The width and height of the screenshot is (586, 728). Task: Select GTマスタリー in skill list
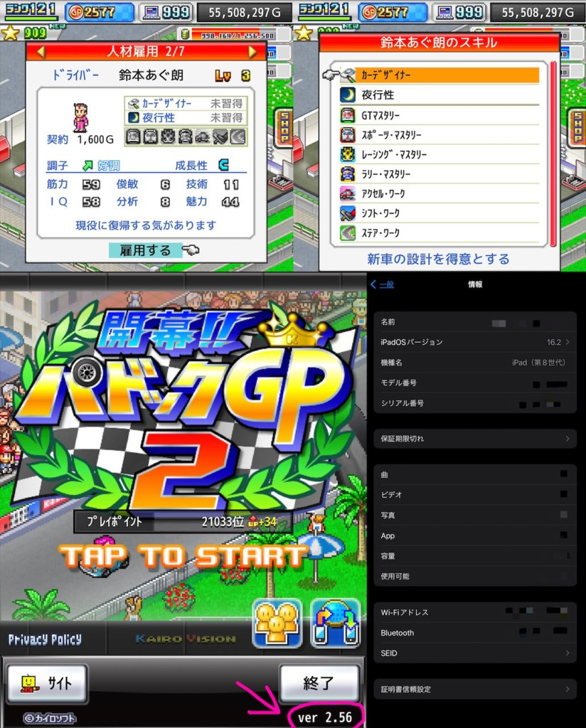[x=439, y=114]
